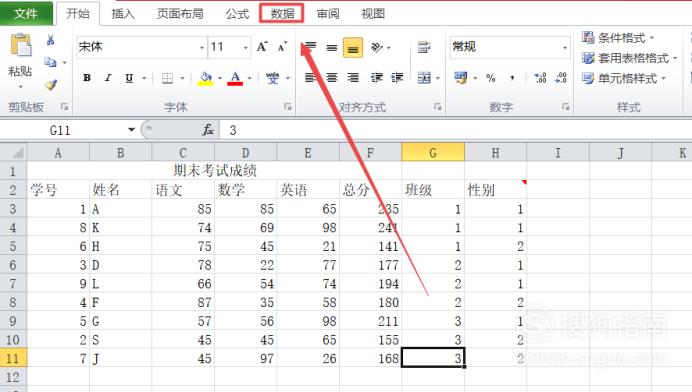Click the Merge and Center icon

click(424, 78)
